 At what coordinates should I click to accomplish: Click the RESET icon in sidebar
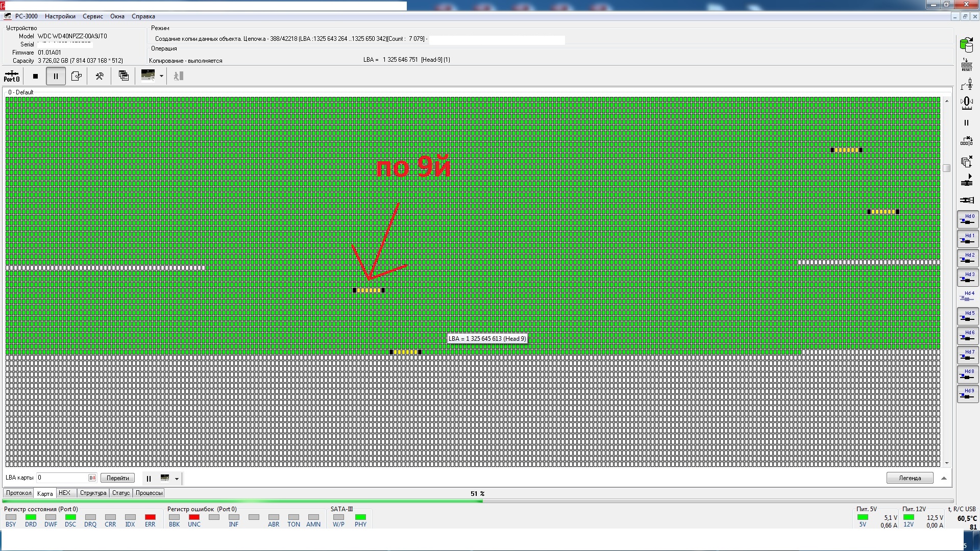coord(966,65)
